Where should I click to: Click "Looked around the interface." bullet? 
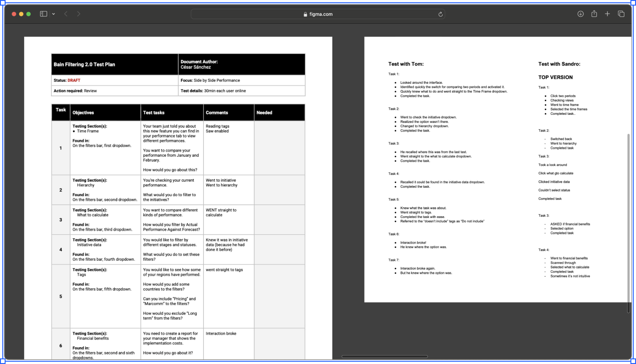tap(422, 82)
